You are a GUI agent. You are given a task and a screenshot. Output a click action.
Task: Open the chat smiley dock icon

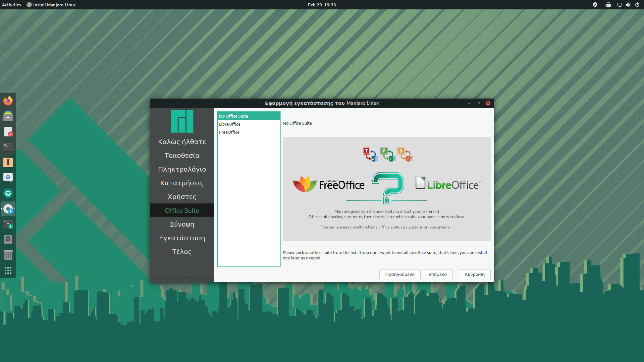tap(8, 178)
